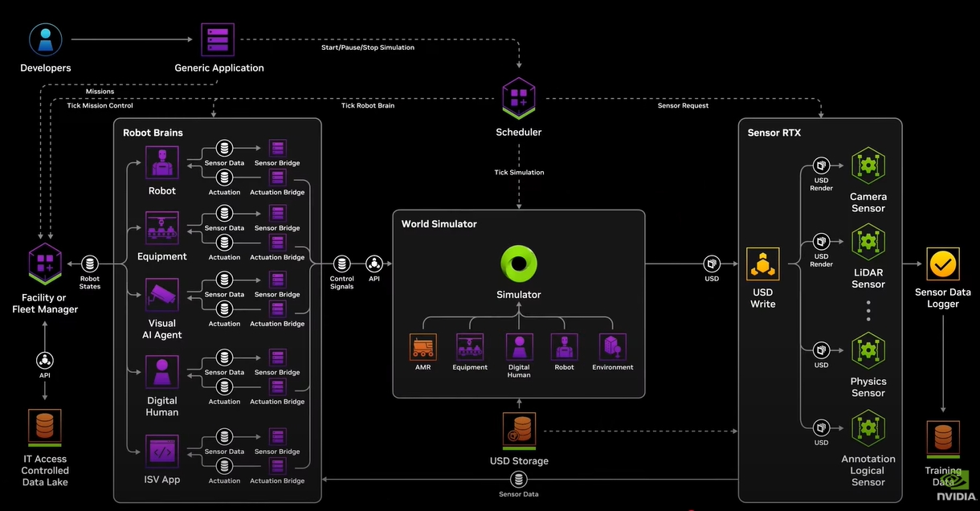Screen dimensions: 980x511
Task: Click the LiDAR Sensor gear icon
Action: (x=868, y=242)
